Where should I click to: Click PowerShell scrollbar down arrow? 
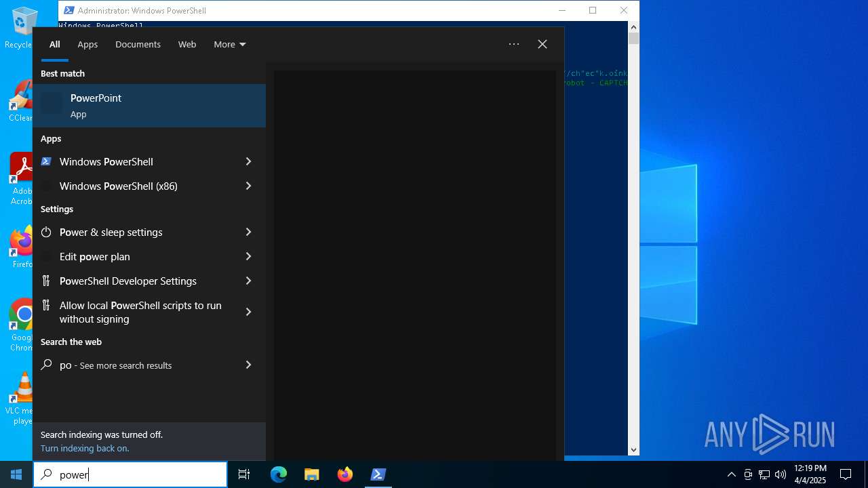(633, 449)
